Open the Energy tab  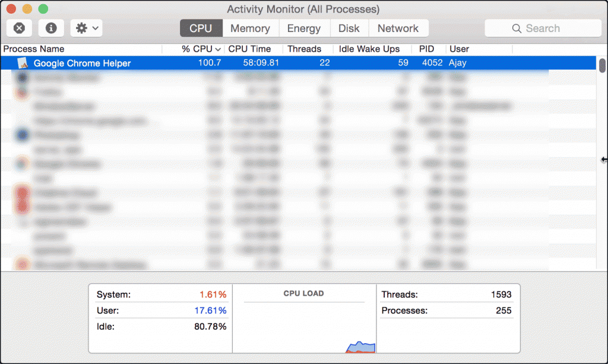coord(303,29)
